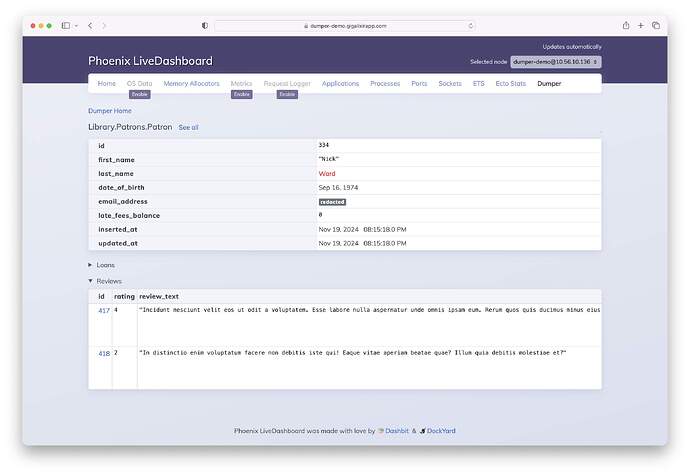The image size is (690, 474).
Task: Click the late_fees_balance value 0
Action: click(320, 215)
